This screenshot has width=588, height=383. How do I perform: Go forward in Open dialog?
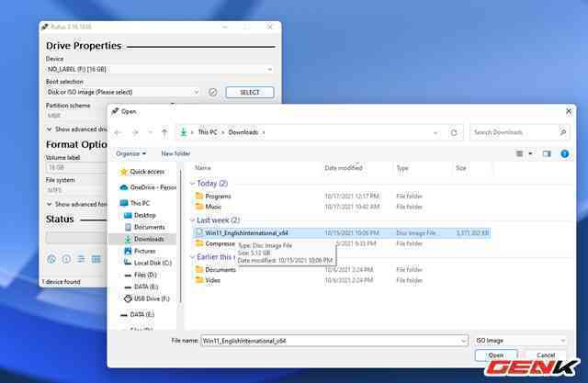(x=135, y=132)
